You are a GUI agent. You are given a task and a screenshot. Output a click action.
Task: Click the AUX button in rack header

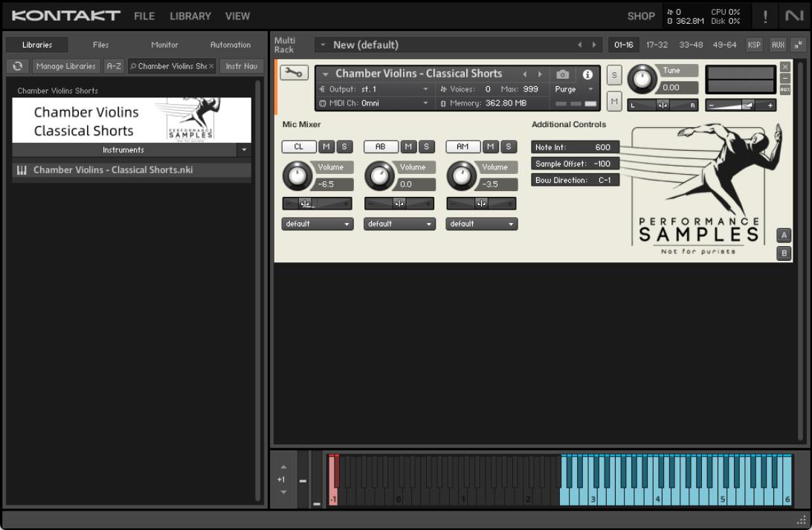[x=778, y=45]
